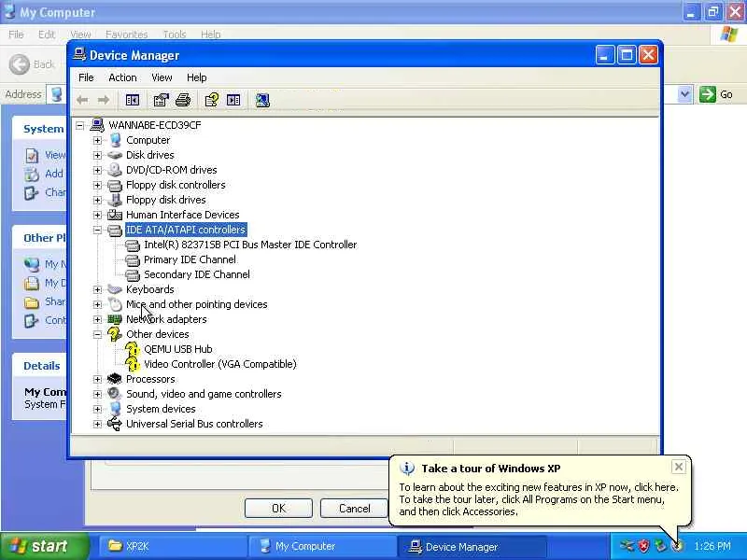Click the Other devices question mark icon
Image resolution: width=747 pixels, height=560 pixels.
click(115, 334)
